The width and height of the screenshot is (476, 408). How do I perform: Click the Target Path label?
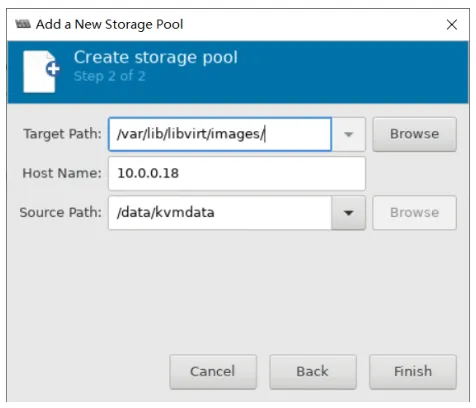tap(62, 134)
